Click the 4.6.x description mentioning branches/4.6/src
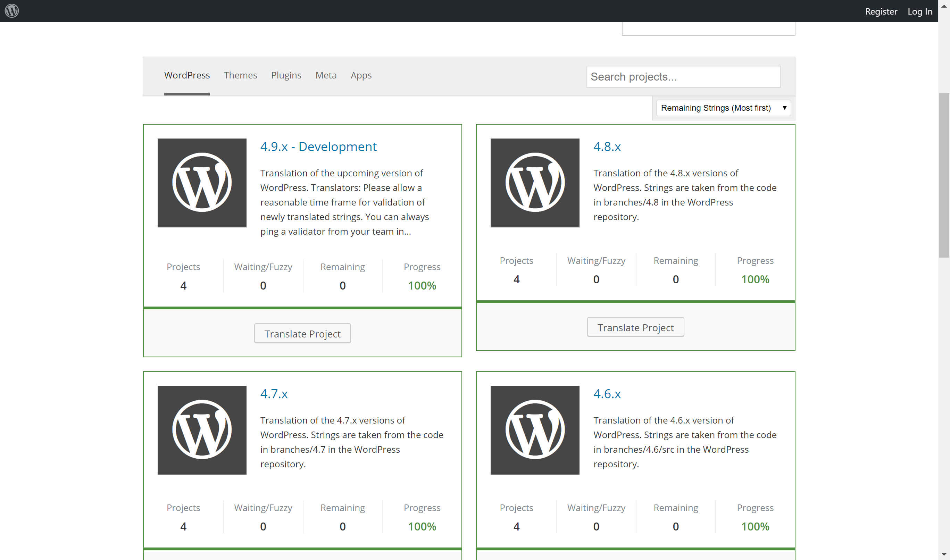Viewport: 950px width, 560px height. 685,442
